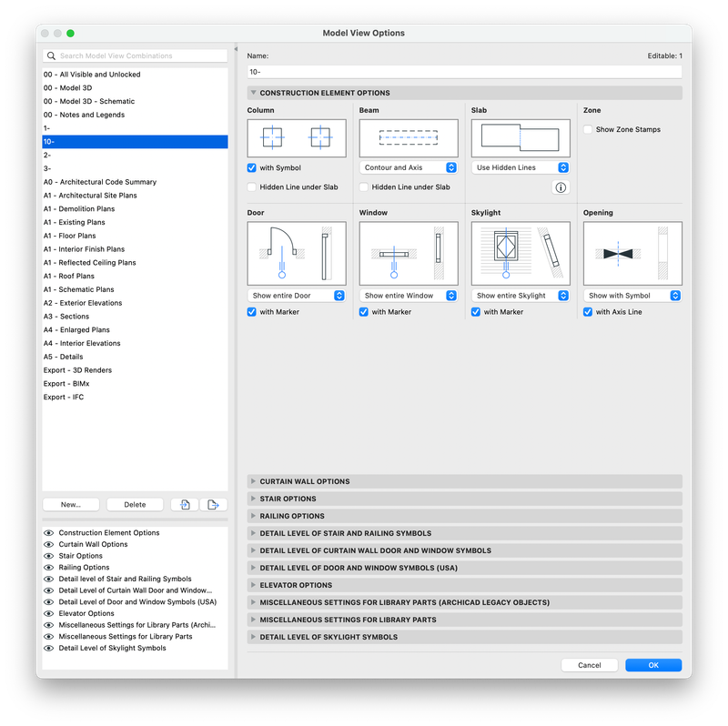728x726 pixels.
Task: Enable Column Hidden Line under Slab
Action: [252, 187]
